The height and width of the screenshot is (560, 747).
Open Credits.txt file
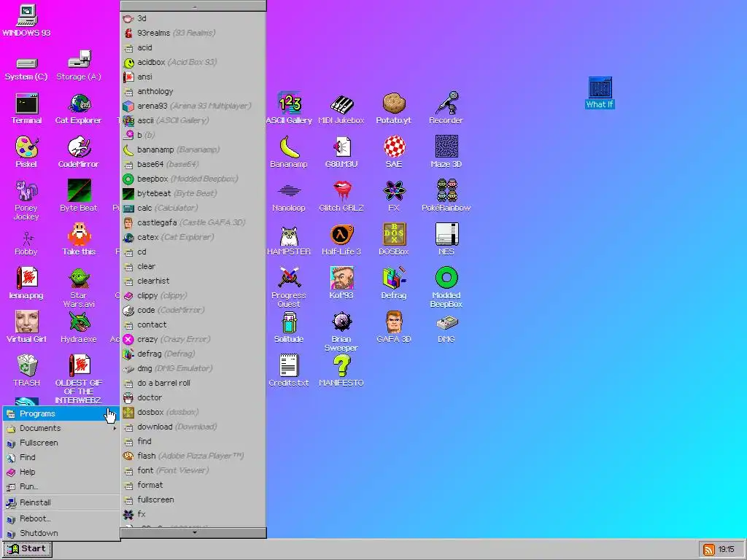[289, 371]
